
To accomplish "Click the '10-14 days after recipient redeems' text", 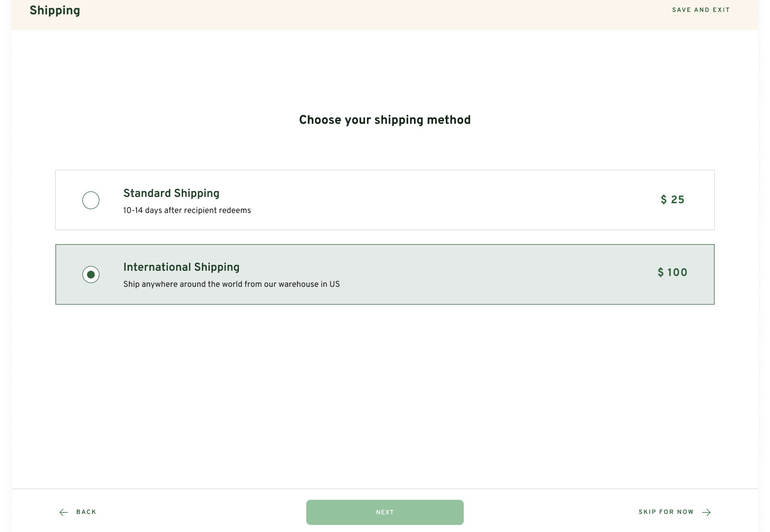I will (187, 211).
